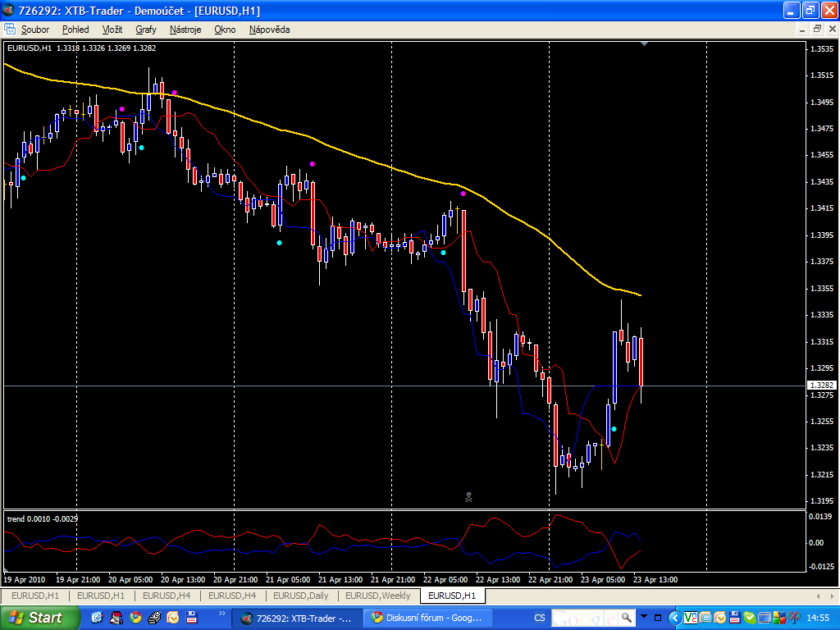Select the active rightmost EURUSD,H1 tab

(452, 596)
